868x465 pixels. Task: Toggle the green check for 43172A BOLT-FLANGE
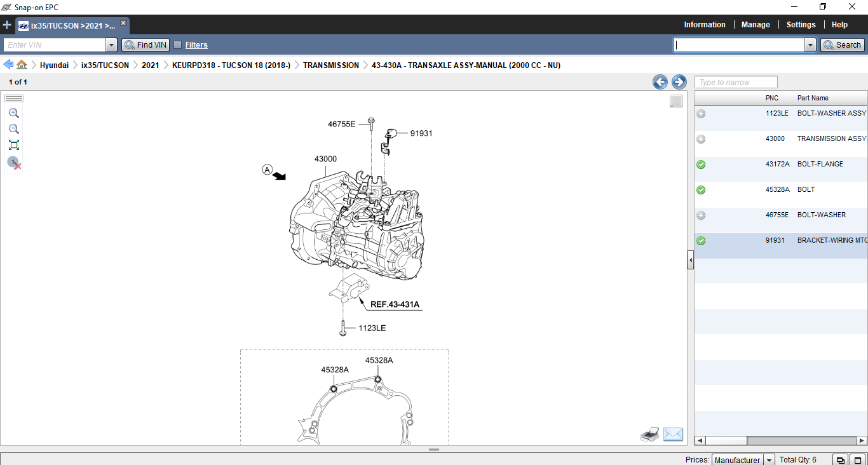pos(701,165)
